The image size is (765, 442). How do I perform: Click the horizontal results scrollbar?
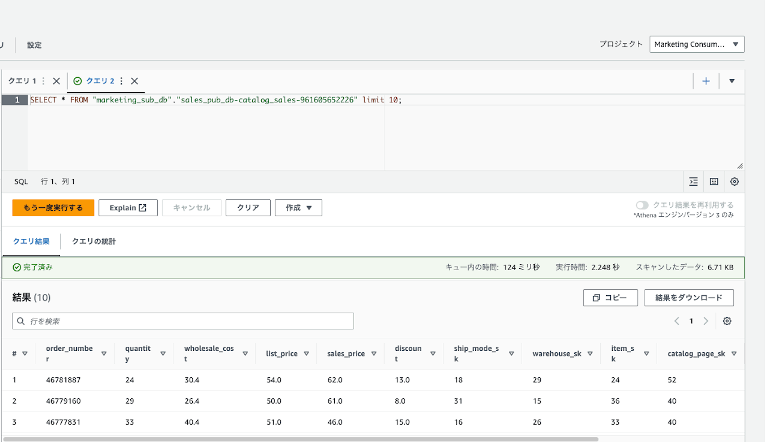[x=301, y=439]
